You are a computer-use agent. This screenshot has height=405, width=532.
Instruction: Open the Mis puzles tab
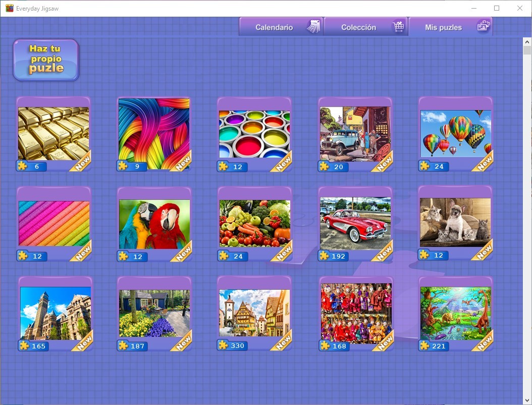click(x=444, y=26)
